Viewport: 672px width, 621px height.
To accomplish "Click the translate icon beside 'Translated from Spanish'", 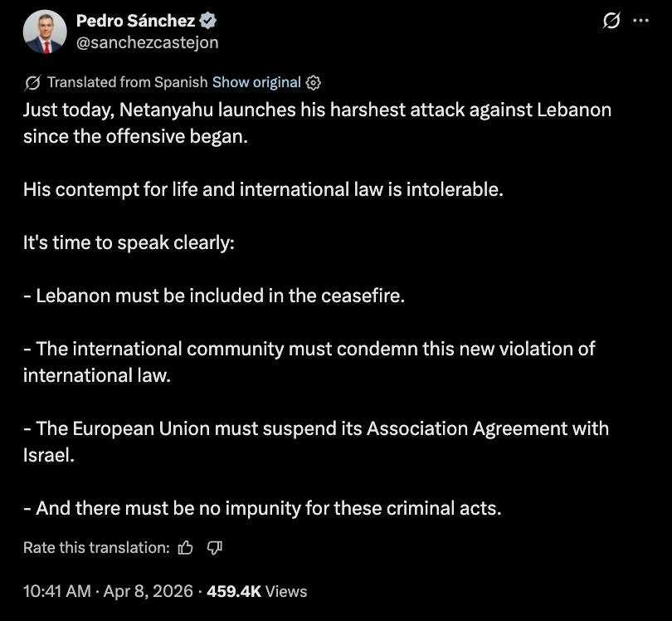I will [x=33, y=82].
